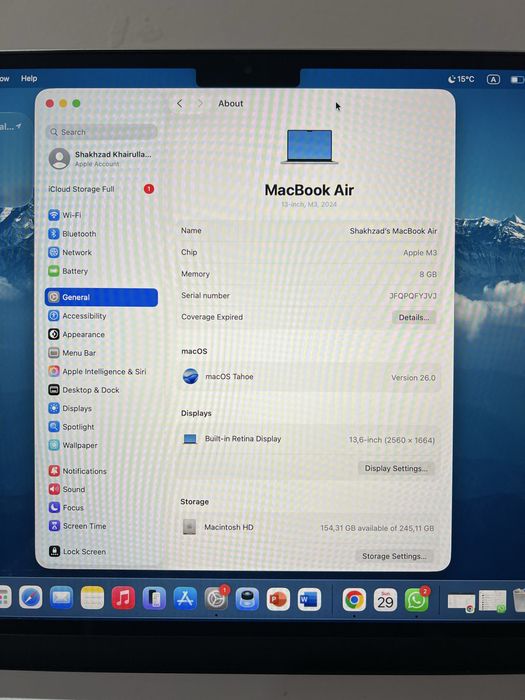Click the Macintosh HD storage row
Viewport: 525px width, 700px height.
point(309,527)
